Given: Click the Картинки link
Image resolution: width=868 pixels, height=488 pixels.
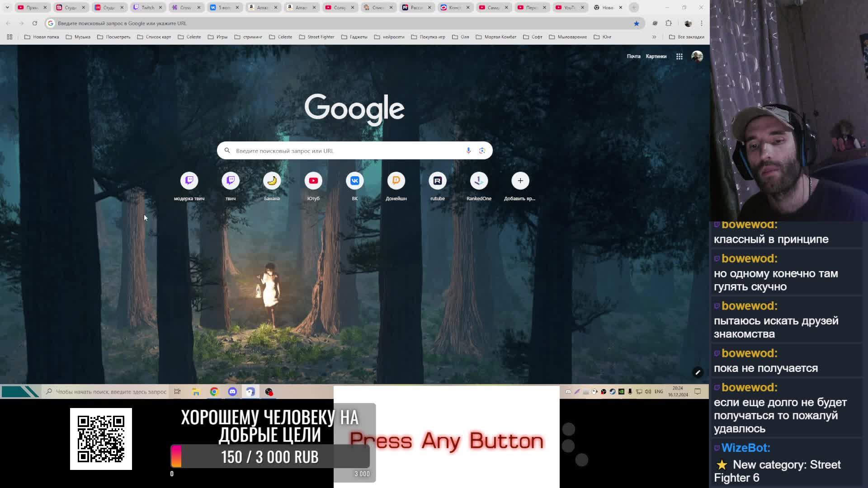Looking at the screenshot, I should (656, 56).
